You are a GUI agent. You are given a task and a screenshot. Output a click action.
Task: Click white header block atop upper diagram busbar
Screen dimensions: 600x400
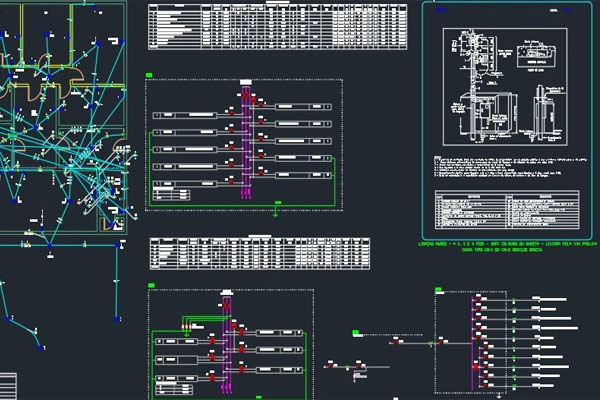click(x=246, y=82)
